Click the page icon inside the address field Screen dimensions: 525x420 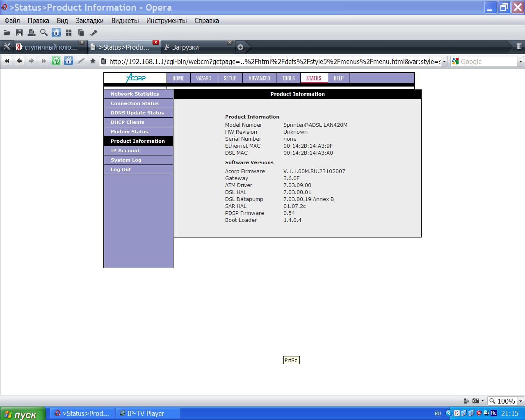click(104, 62)
